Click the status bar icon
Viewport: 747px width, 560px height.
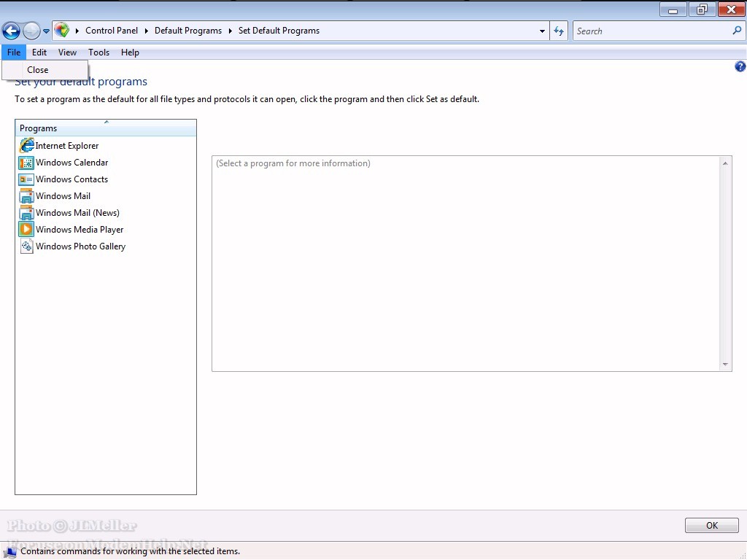point(10,551)
